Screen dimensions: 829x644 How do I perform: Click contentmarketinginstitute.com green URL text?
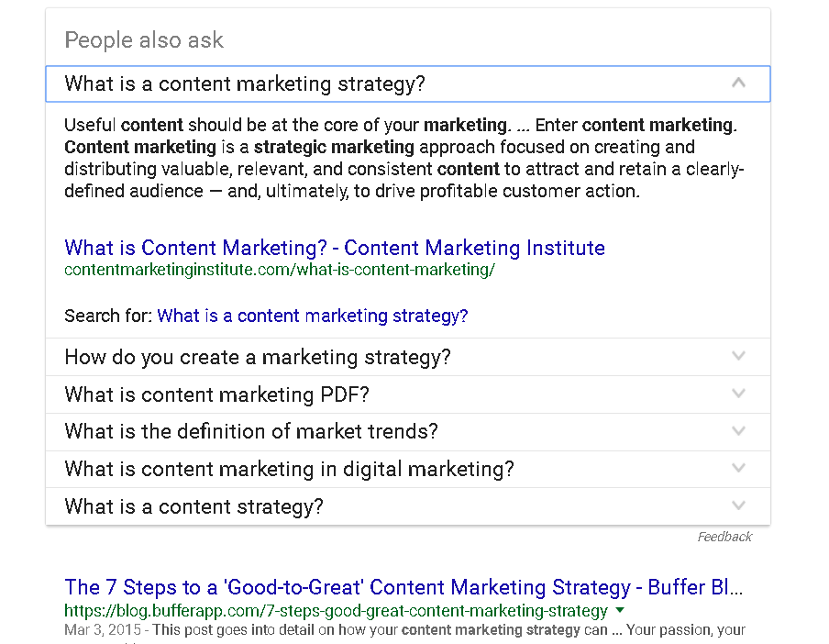(x=279, y=270)
